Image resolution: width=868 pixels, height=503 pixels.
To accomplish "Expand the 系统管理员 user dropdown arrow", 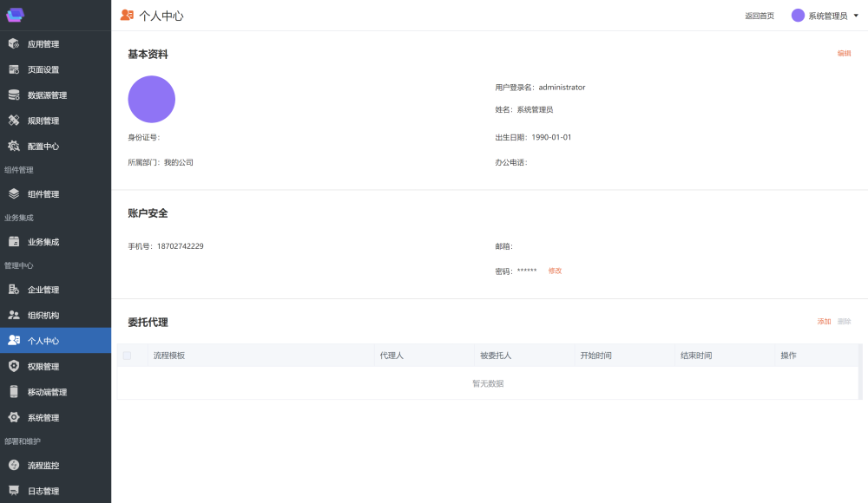I will (856, 16).
